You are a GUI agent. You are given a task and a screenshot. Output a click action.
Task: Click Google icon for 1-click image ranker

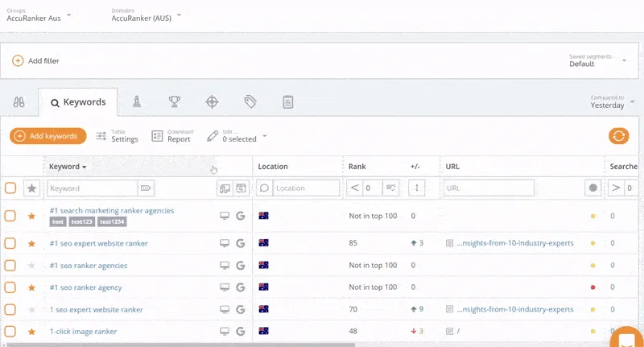click(x=241, y=331)
